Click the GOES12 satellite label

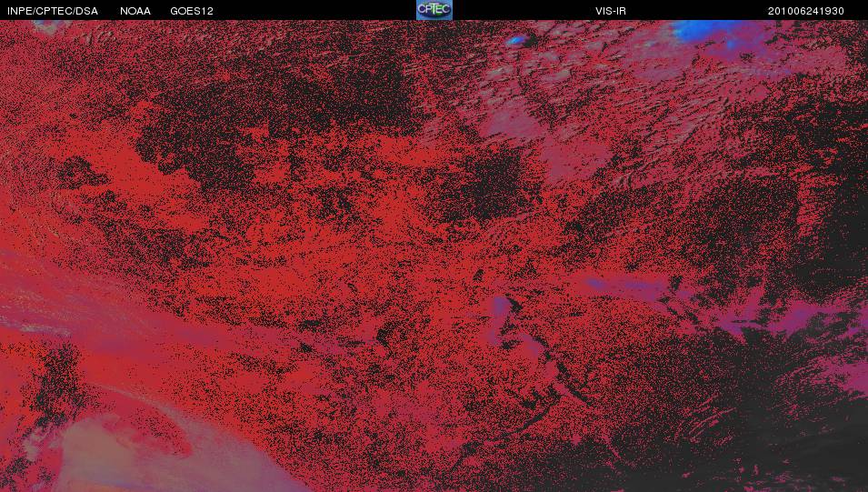192,11
